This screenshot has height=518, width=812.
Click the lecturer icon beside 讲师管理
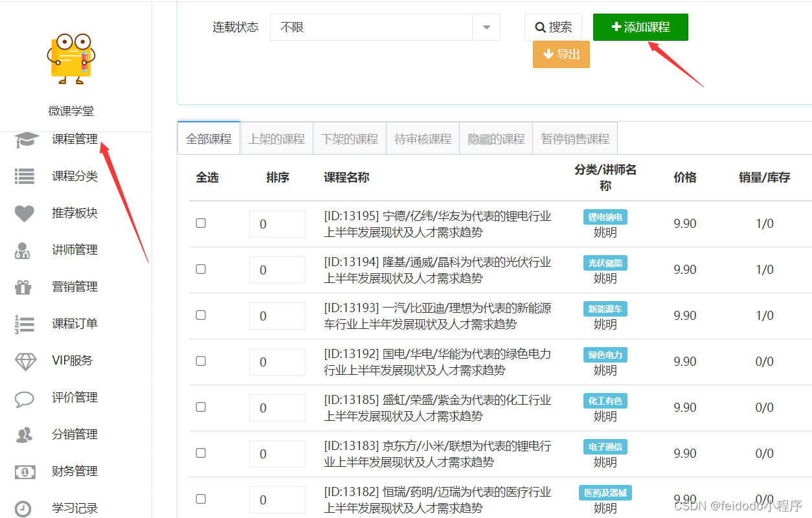tap(22, 251)
